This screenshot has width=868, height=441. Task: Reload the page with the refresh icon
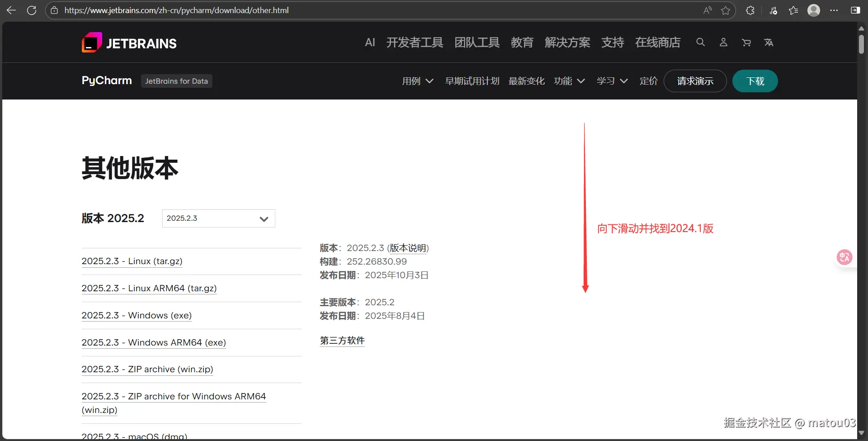click(32, 10)
